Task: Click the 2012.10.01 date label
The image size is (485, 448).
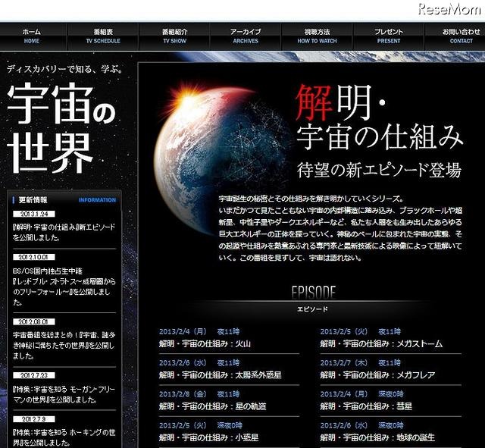Action: tap(34, 257)
